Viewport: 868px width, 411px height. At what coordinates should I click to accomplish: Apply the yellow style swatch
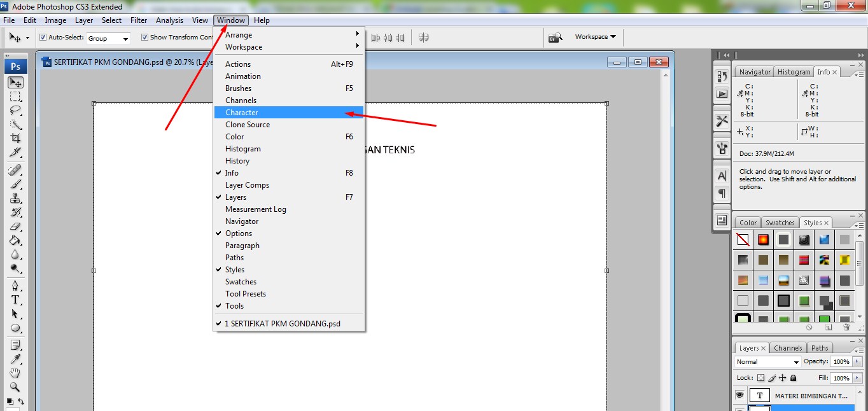[x=844, y=260]
